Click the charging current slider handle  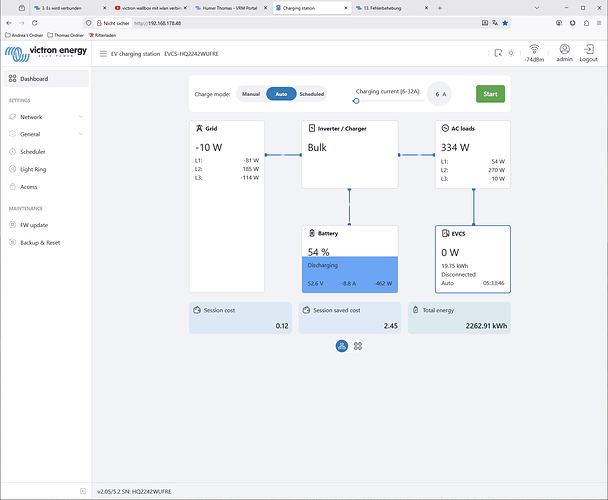(x=356, y=101)
